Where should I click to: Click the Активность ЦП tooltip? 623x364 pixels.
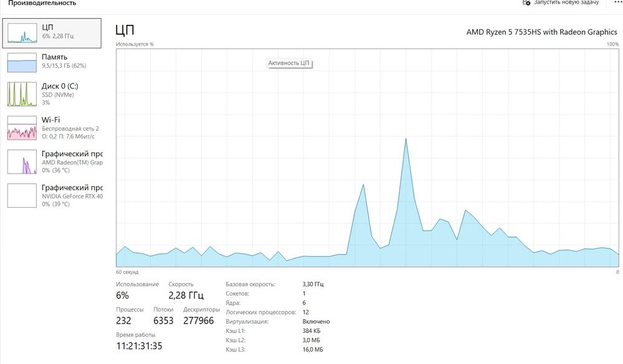(x=289, y=63)
